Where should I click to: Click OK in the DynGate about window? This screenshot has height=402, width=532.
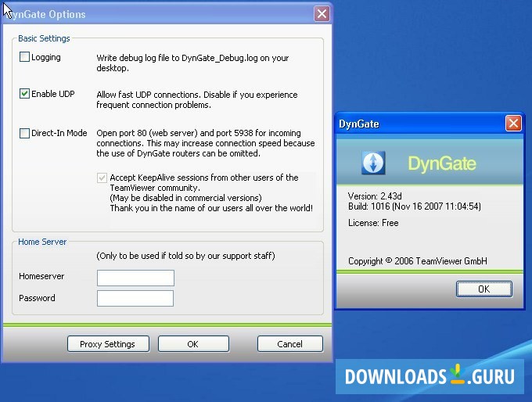(x=484, y=289)
